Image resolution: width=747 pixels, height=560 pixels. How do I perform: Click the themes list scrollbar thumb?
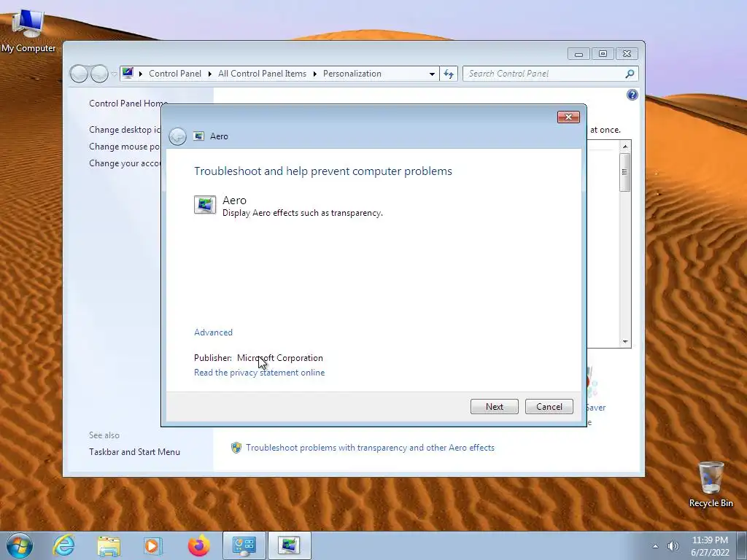[x=625, y=172]
